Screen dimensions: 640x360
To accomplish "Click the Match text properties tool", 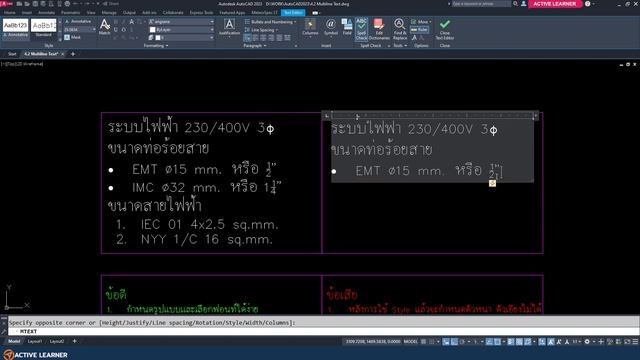I will (x=104, y=27).
